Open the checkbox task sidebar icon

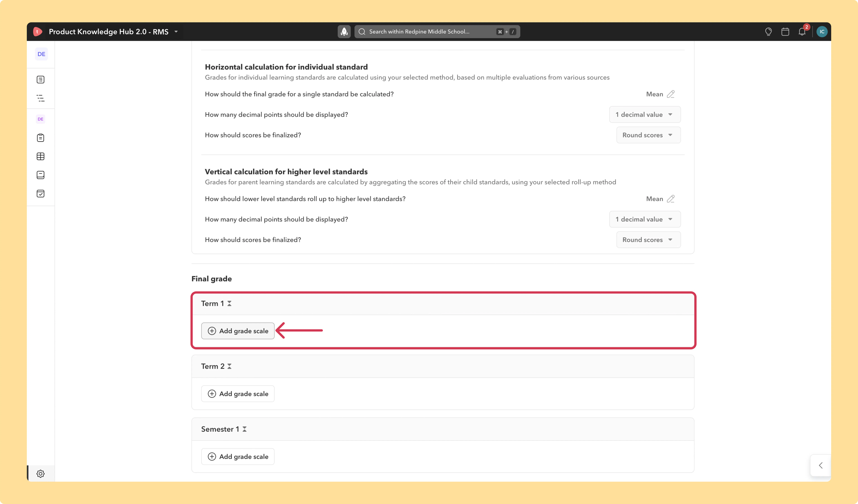40,194
